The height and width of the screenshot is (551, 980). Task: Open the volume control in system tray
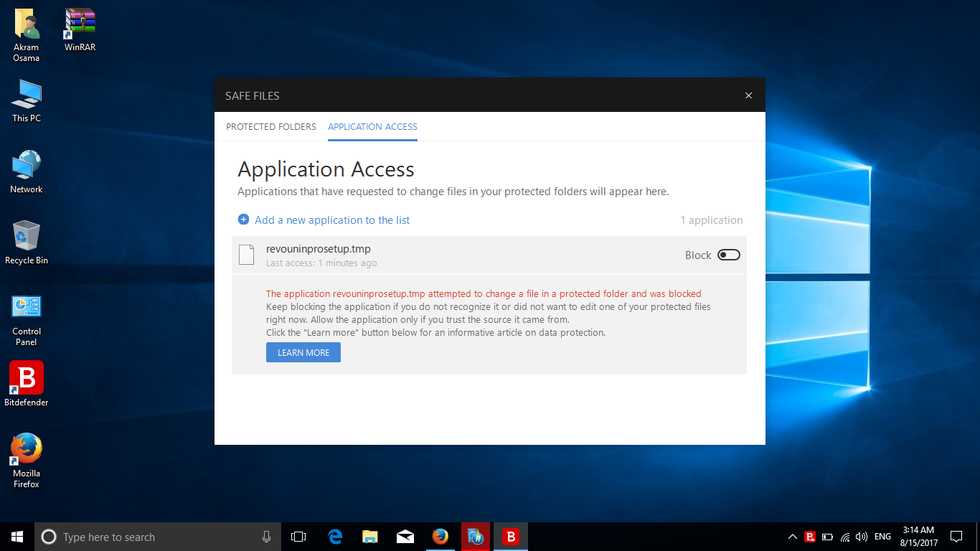pos(862,537)
